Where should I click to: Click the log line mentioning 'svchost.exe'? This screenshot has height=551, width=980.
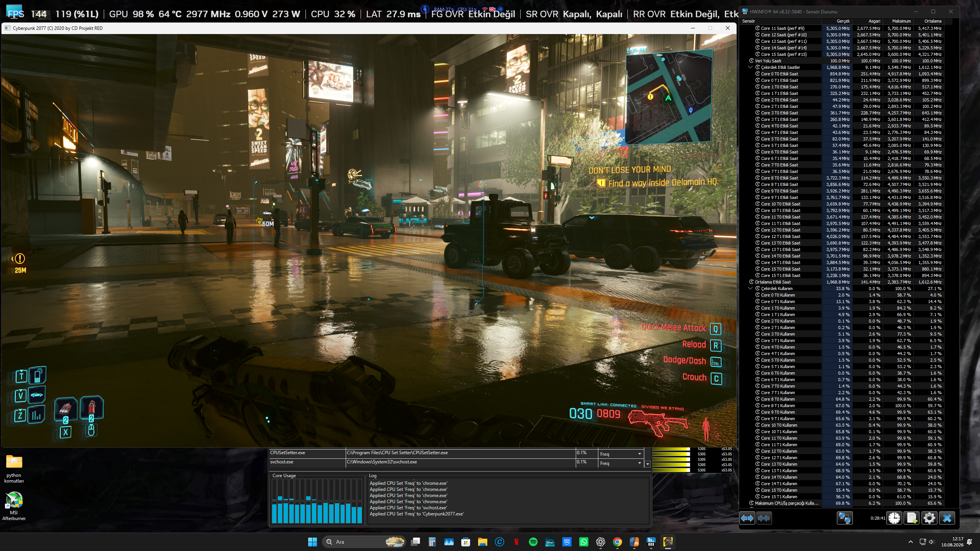[x=408, y=508]
